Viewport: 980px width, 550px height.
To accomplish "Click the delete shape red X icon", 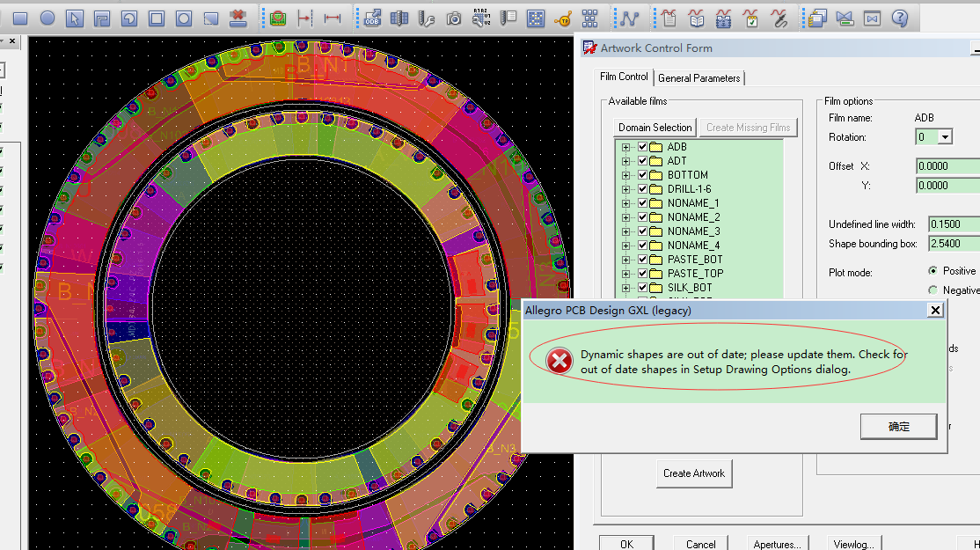I will (238, 18).
